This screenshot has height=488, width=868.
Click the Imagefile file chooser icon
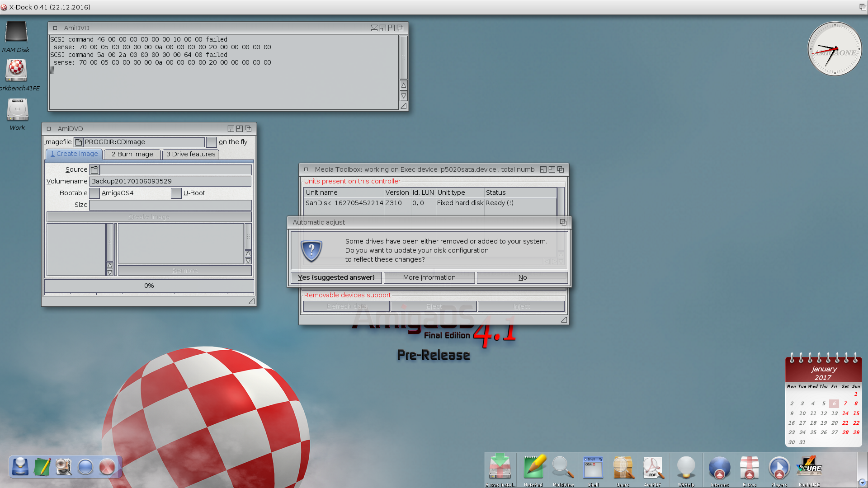click(x=79, y=142)
